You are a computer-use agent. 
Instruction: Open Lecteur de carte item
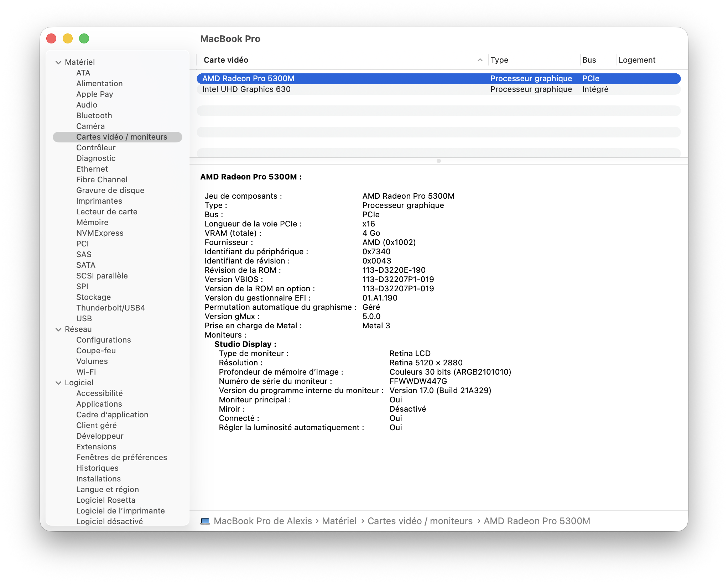click(106, 212)
